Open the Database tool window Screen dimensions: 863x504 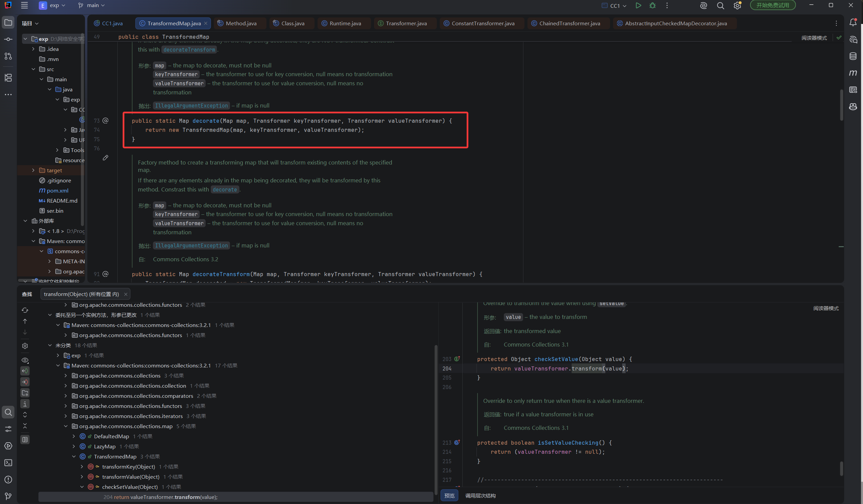[853, 56]
